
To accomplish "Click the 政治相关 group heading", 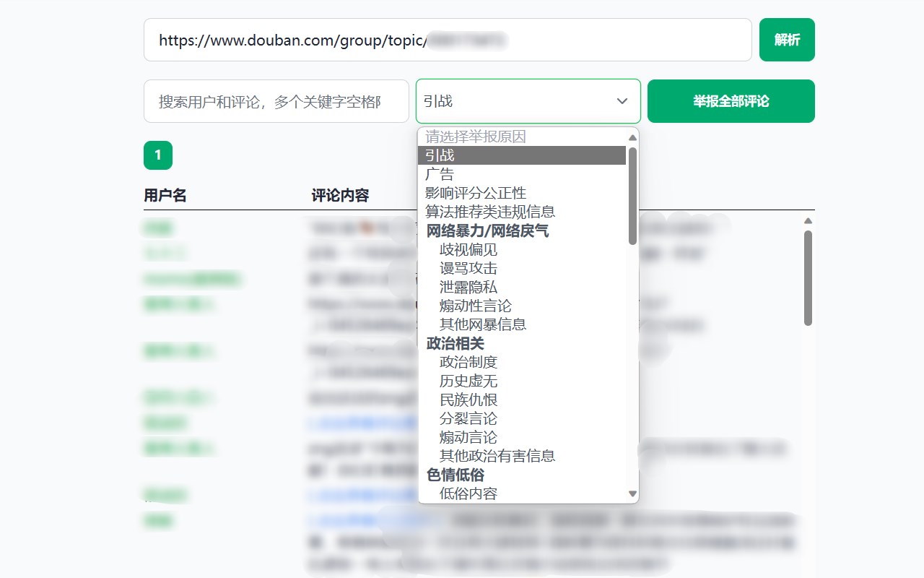I will (x=522, y=343).
